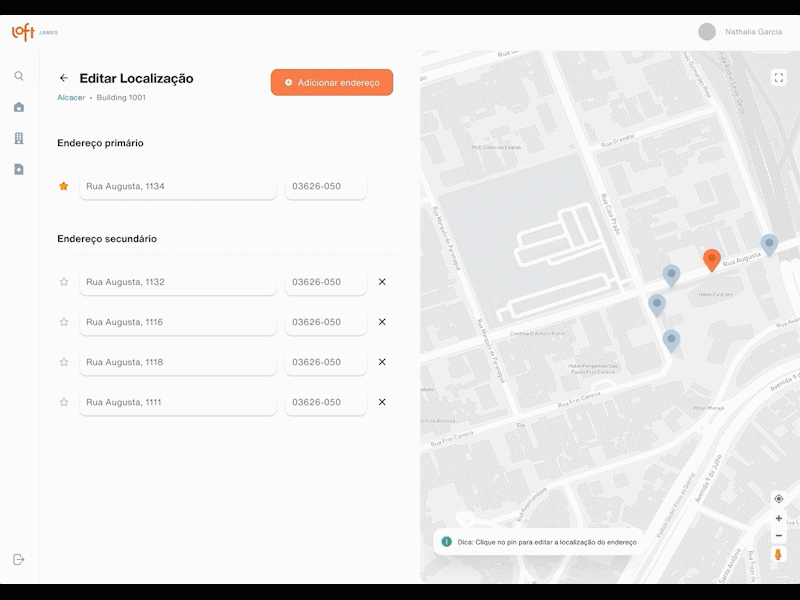Image resolution: width=800 pixels, height=600 pixels.
Task: Set Rua Augusta, 1111 as favorite star
Action: pos(64,402)
